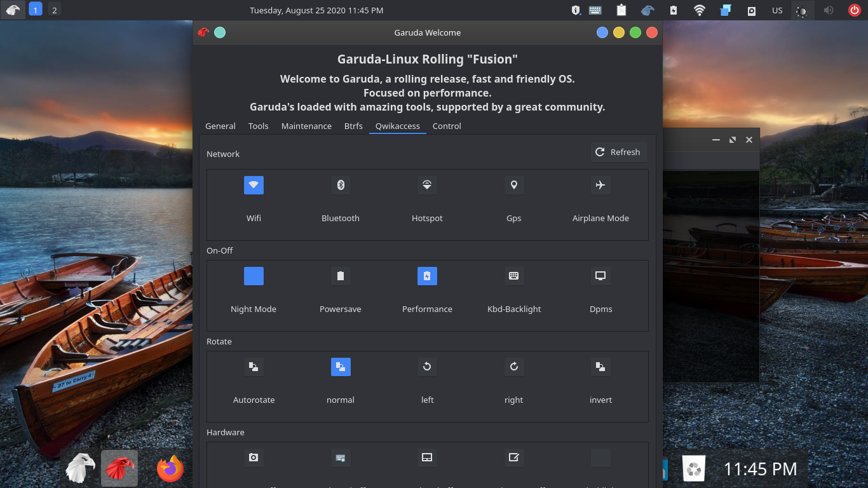The width and height of the screenshot is (868, 488).
Task: Click the blue overlapping squares tray icon
Action: point(726,10)
